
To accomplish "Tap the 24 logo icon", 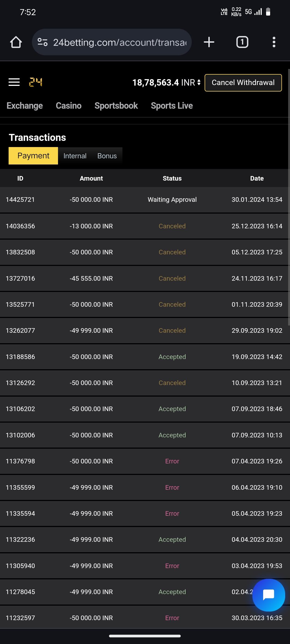I will point(35,82).
